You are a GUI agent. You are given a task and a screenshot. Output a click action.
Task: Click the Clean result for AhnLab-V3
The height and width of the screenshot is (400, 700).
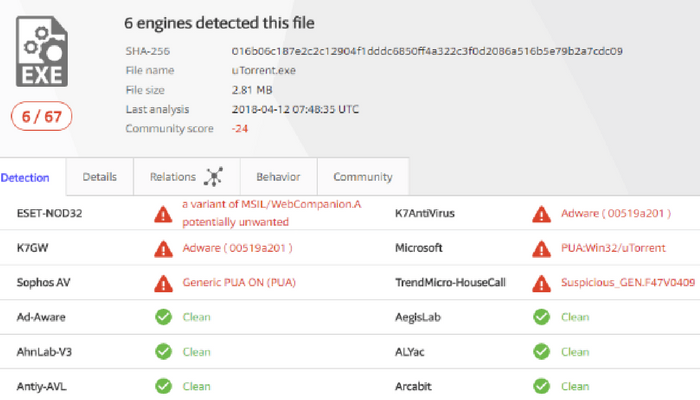196,352
